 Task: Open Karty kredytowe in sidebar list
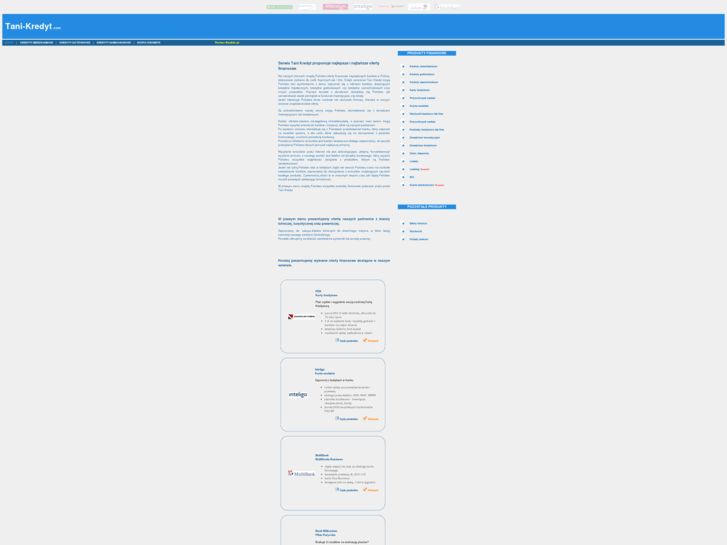tap(420, 90)
